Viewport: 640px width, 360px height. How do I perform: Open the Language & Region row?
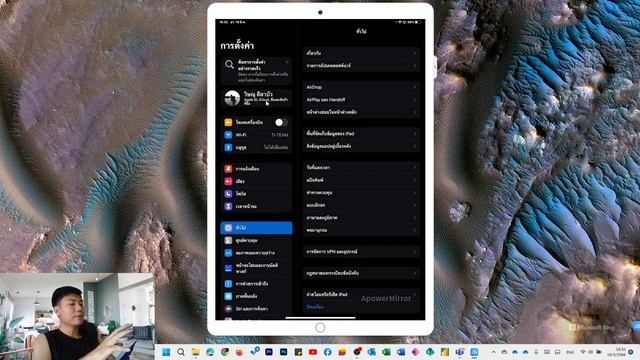362,218
